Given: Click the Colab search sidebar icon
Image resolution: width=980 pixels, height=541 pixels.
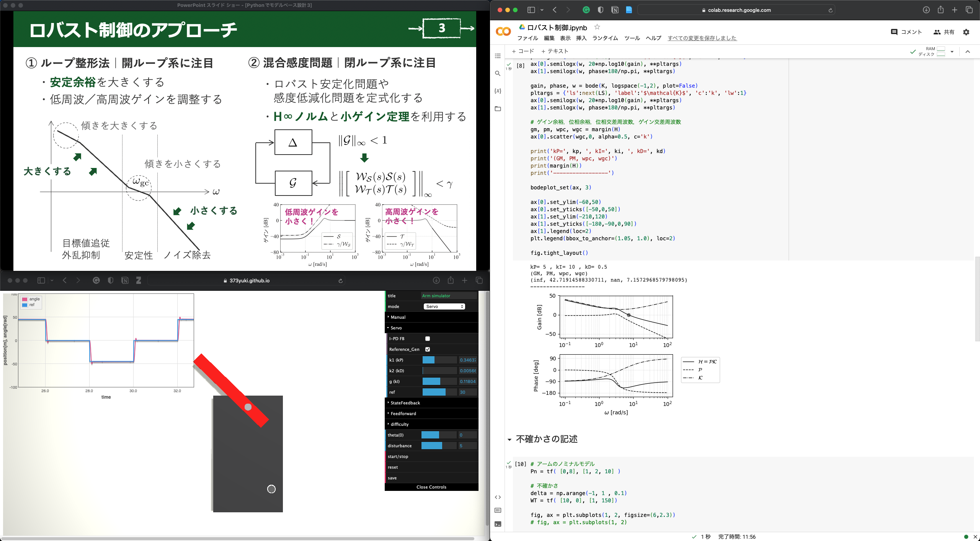Looking at the screenshot, I should click(498, 73).
